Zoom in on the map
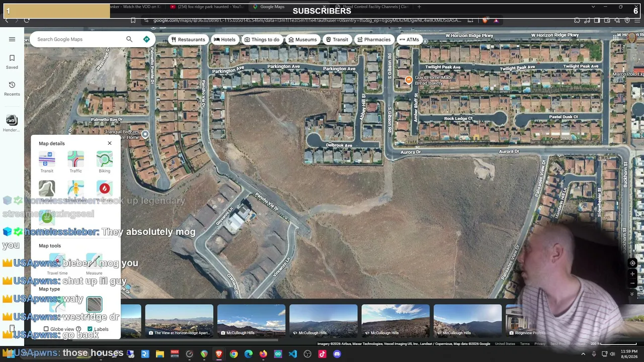 pos(632,275)
